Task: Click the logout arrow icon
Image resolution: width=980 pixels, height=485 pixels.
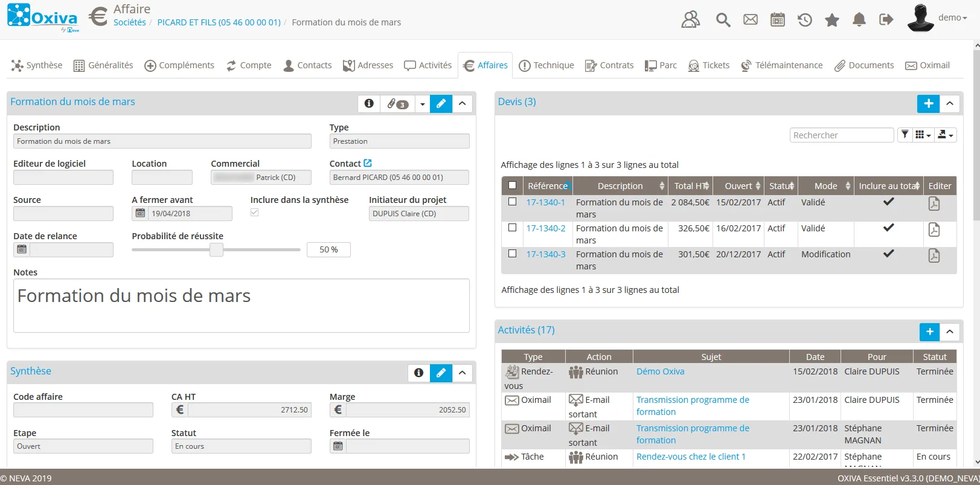Action: click(886, 20)
